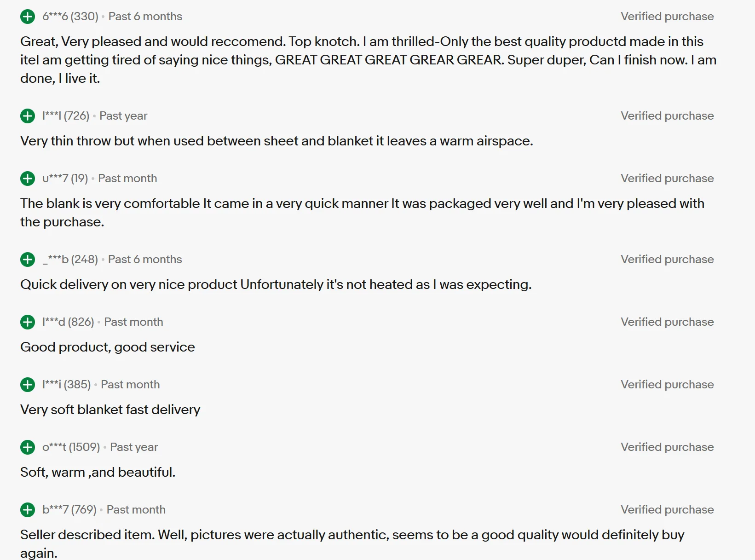Viewport: 755px width, 560px height.
Task: Click positive feedback icon for l***d (826)
Action: [28, 322]
